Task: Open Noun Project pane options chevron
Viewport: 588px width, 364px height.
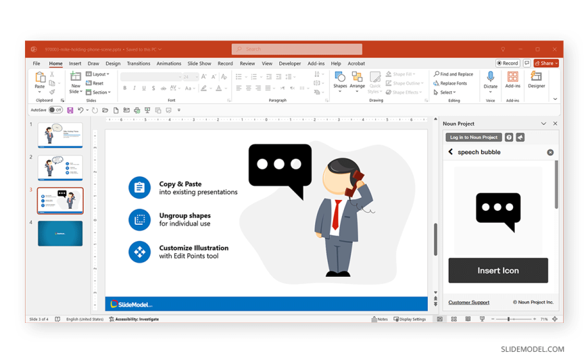Action: [x=543, y=124]
